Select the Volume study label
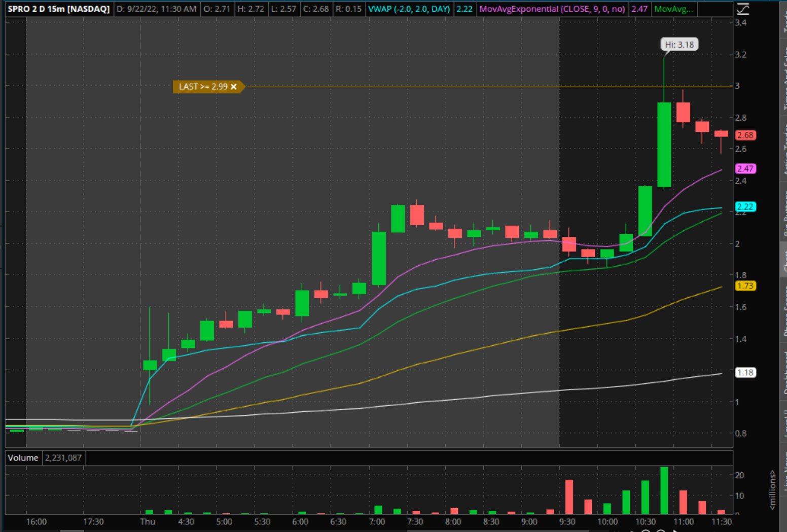The image size is (787, 532). (23, 457)
